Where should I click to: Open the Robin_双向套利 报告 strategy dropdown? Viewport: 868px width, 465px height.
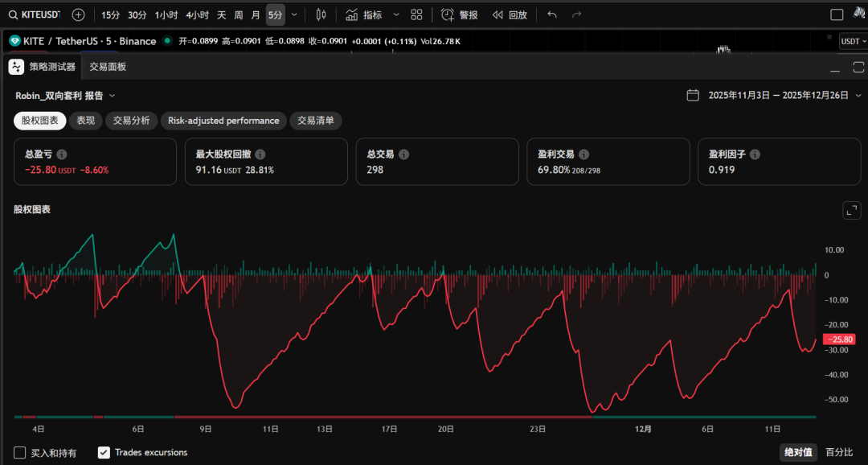[66, 95]
